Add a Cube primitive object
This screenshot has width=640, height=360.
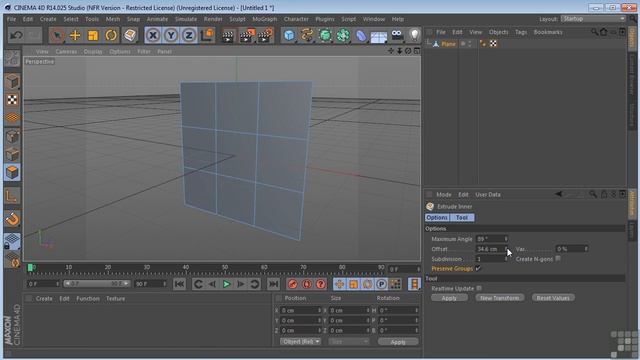[289, 36]
